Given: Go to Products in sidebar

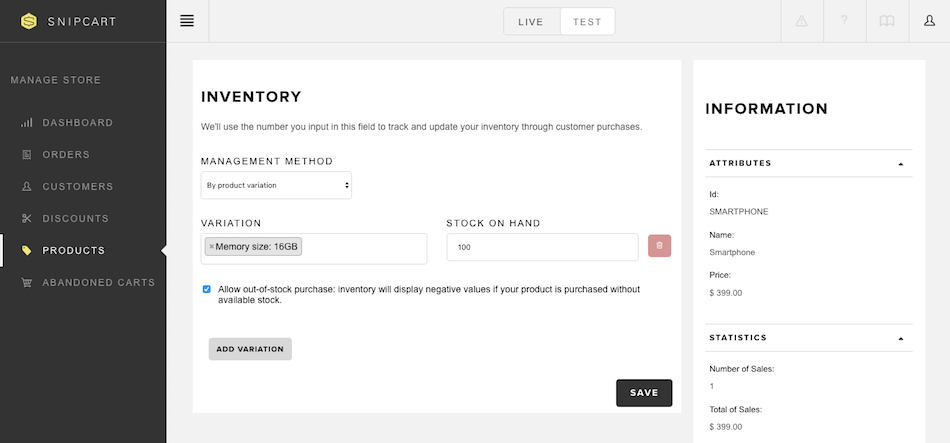Looking at the screenshot, I should 73,250.
